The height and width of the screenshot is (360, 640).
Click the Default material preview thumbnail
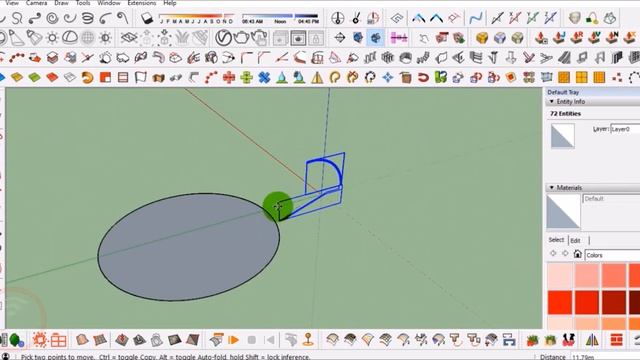coord(563,211)
